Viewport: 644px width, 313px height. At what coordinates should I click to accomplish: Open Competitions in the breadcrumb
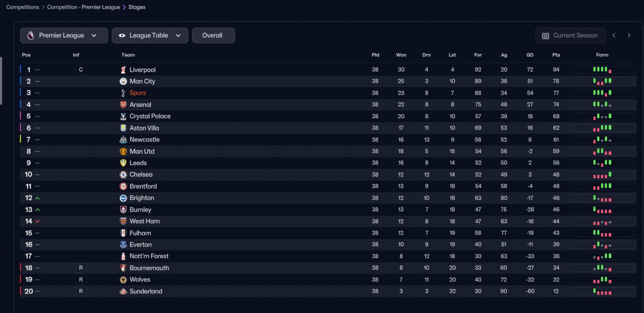tap(23, 7)
